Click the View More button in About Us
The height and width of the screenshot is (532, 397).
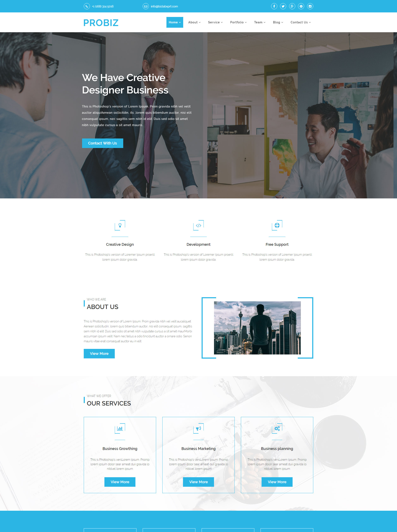99,354
